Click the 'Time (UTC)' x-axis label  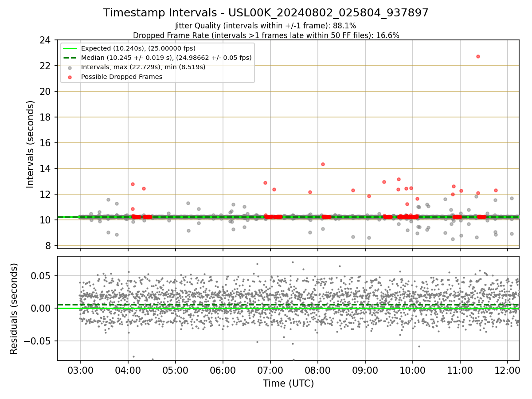[x=288, y=383]
